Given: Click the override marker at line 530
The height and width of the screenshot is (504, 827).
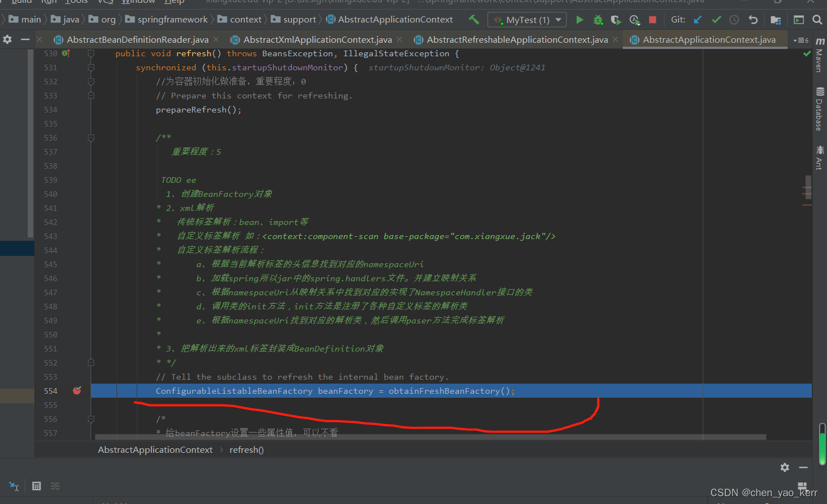Looking at the screenshot, I should (66, 53).
